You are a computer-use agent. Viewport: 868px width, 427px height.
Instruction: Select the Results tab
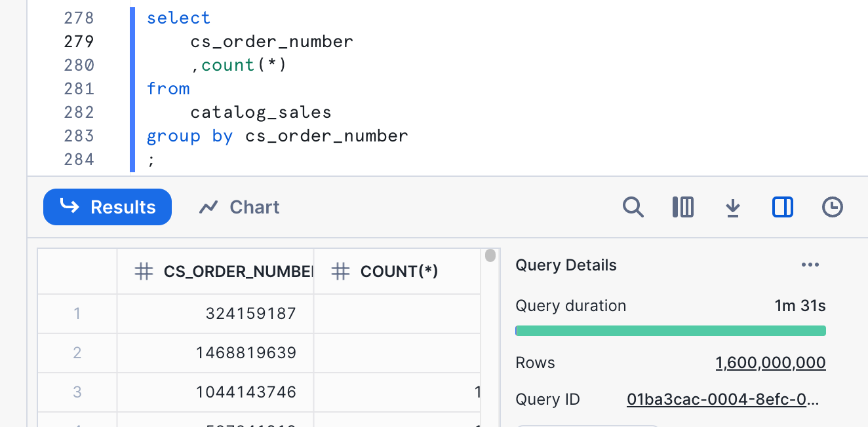click(x=108, y=207)
